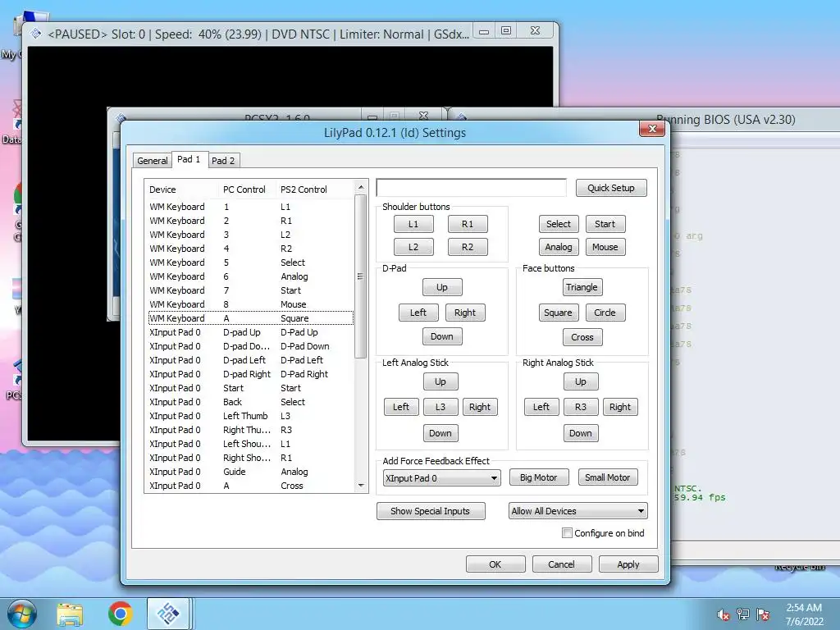The width and height of the screenshot is (840, 630).
Task: Click Show Special Inputs button
Action: [x=431, y=511]
